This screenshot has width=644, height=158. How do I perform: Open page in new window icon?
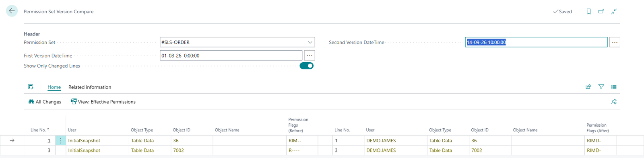(x=601, y=12)
